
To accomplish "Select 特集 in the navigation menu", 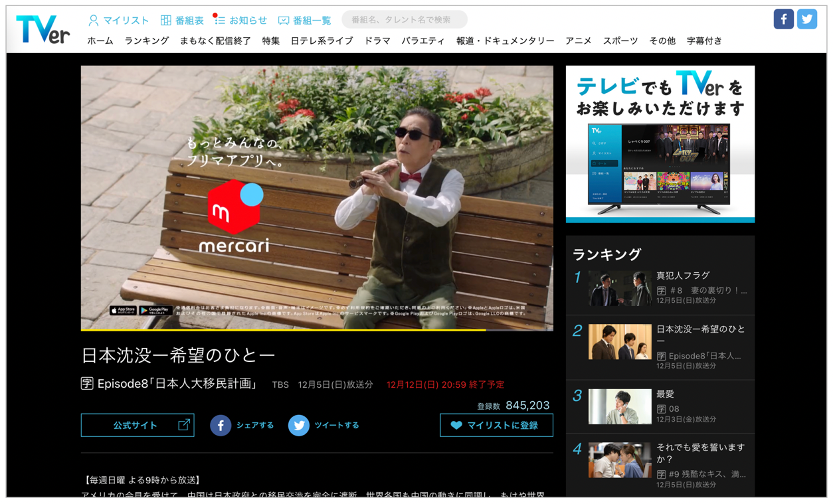I will click(x=271, y=41).
